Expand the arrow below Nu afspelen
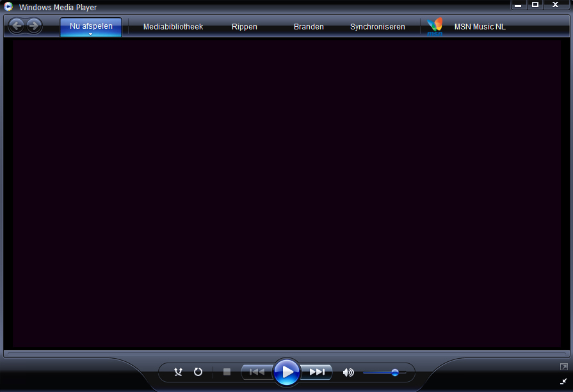This screenshot has height=392, width=573. pos(91,35)
